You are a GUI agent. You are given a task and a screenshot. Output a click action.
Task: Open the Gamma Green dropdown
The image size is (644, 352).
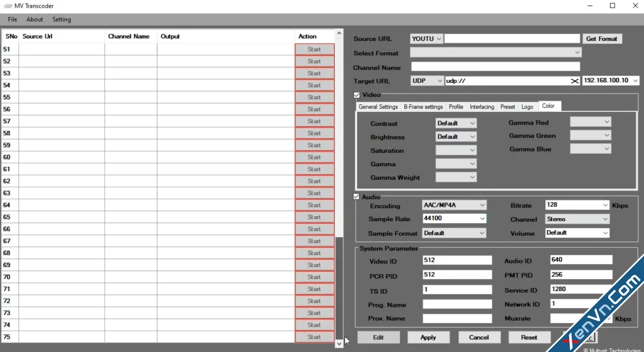point(591,135)
